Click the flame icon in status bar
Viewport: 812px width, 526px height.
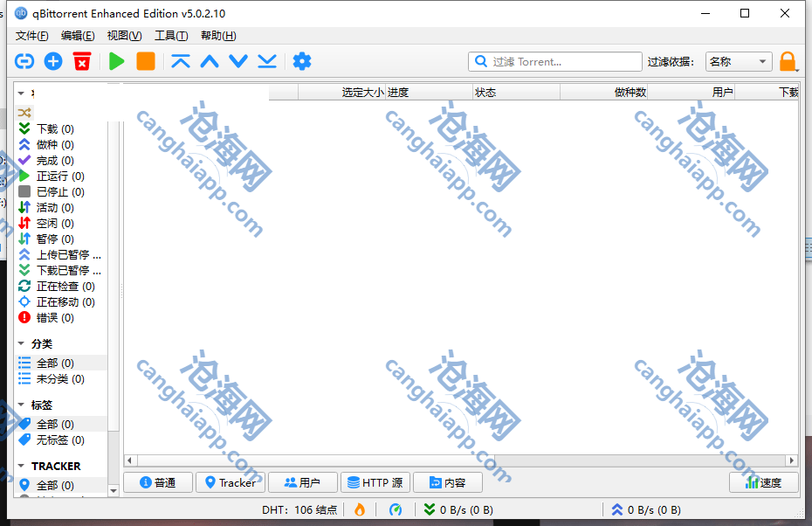(360, 509)
